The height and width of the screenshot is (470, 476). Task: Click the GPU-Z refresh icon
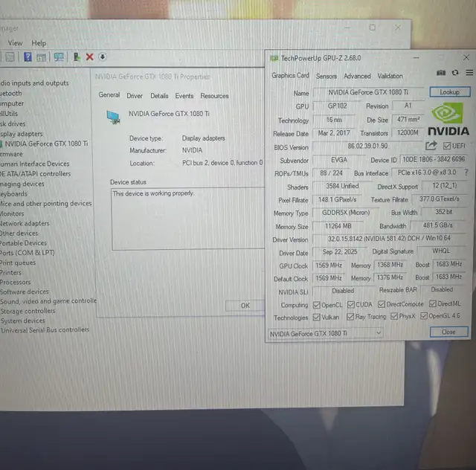tap(454, 73)
